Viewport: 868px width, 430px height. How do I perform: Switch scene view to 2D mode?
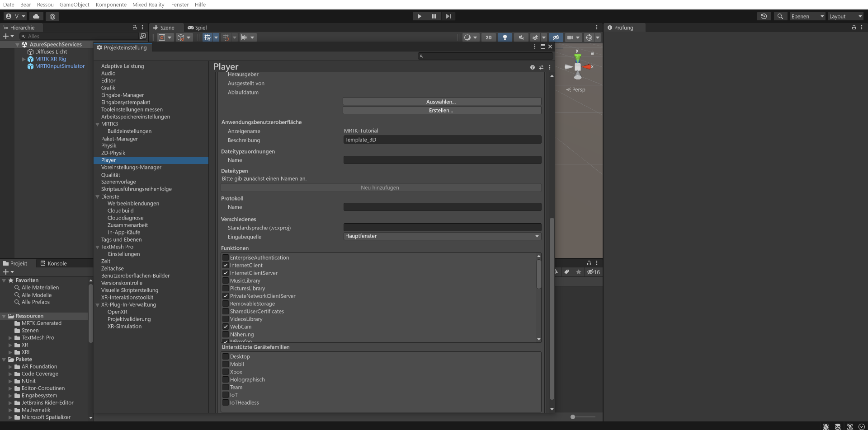click(488, 37)
